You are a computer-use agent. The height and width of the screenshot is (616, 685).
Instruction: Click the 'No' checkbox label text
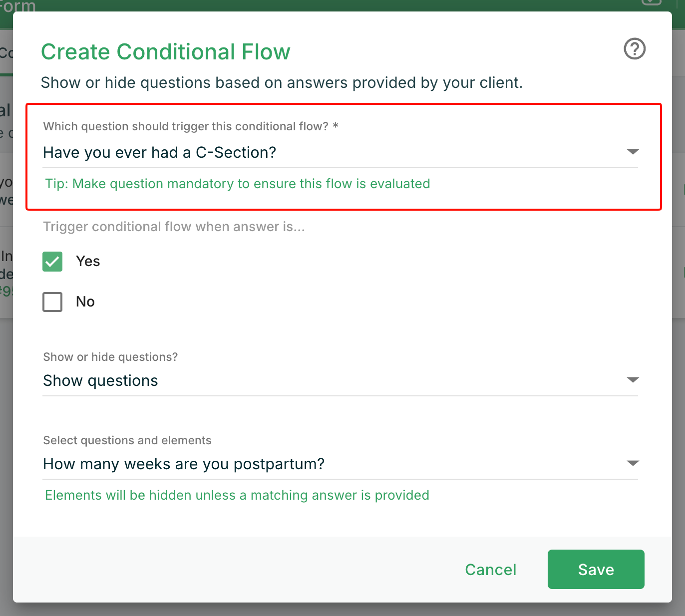(x=85, y=302)
